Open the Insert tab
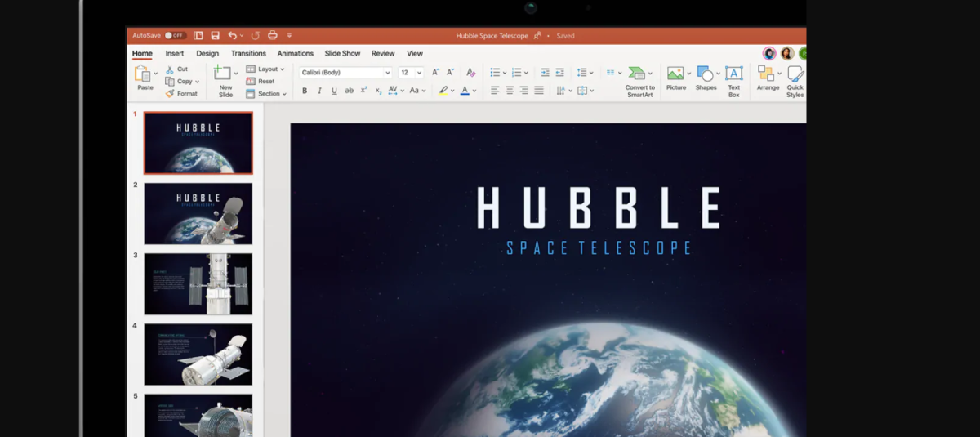Viewport: 980px width, 437px height. [x=175, y=54]
